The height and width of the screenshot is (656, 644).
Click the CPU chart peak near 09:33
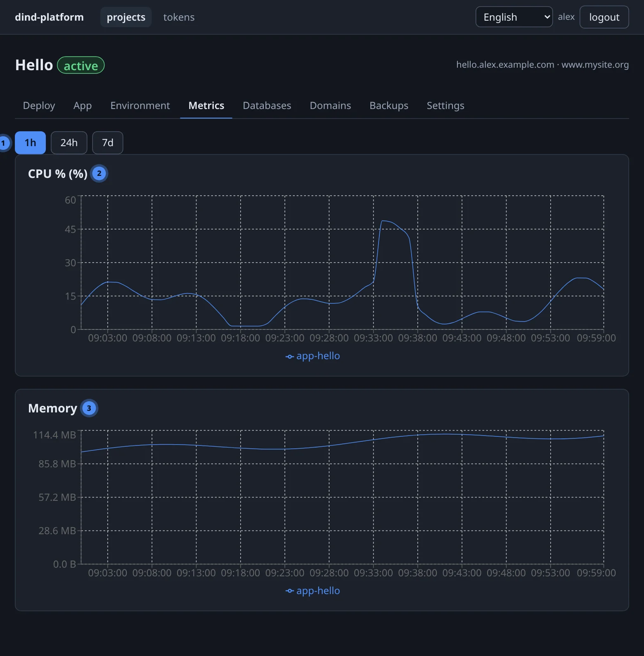(383, 221)
